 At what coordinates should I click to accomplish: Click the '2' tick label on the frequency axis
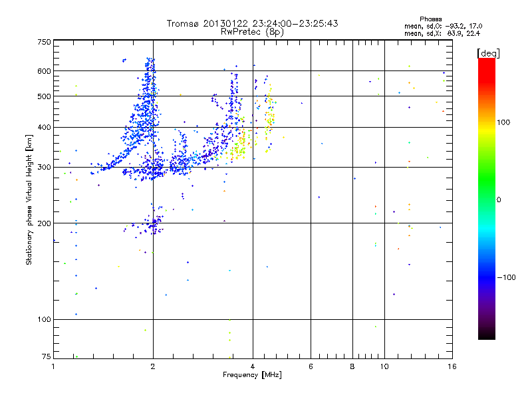tap(153, 366)
